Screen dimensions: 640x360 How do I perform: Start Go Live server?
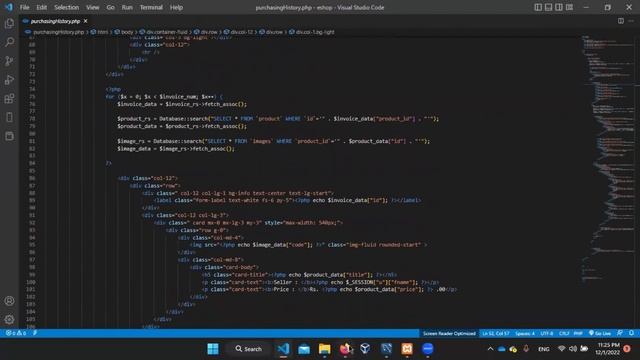(600, 333)
